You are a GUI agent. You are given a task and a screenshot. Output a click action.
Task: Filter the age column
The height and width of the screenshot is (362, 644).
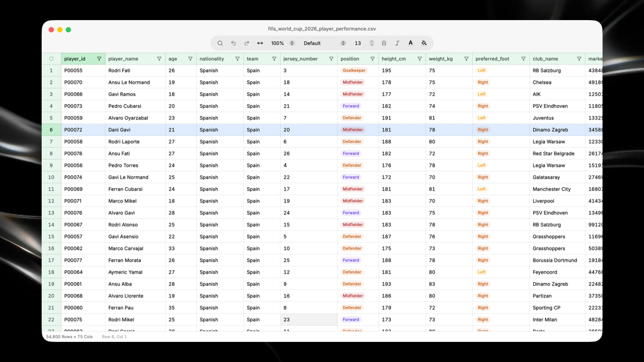(191, 59)
